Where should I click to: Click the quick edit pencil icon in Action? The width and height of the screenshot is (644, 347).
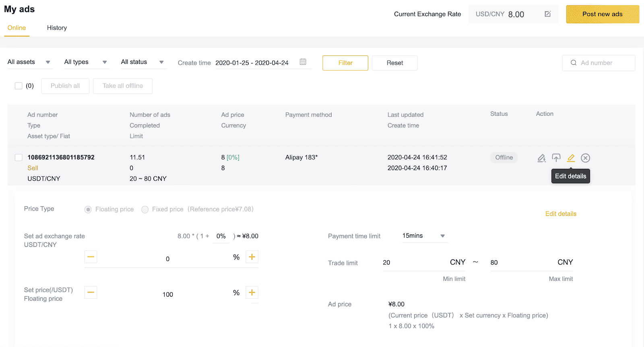pos(542,158)
